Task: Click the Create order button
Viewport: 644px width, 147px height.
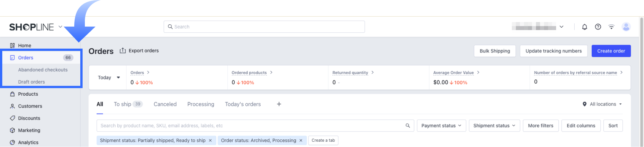Action: (x=611, y=51)
